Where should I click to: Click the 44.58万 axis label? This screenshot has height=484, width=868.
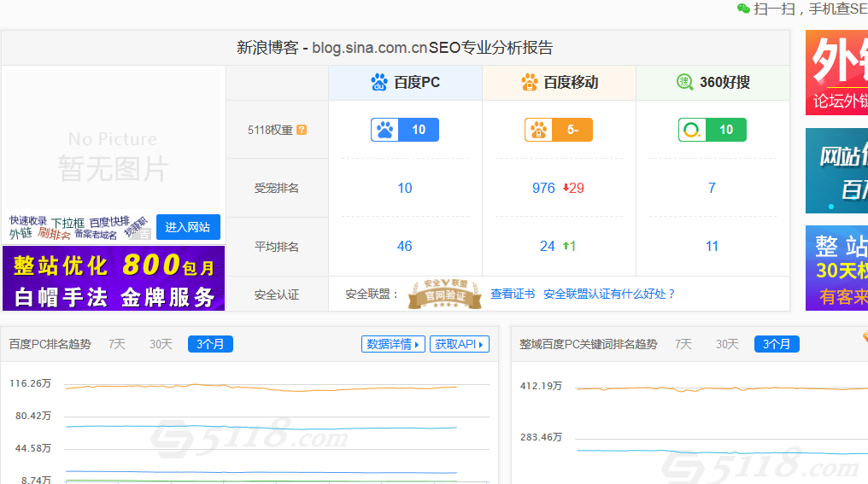point(33,448)
